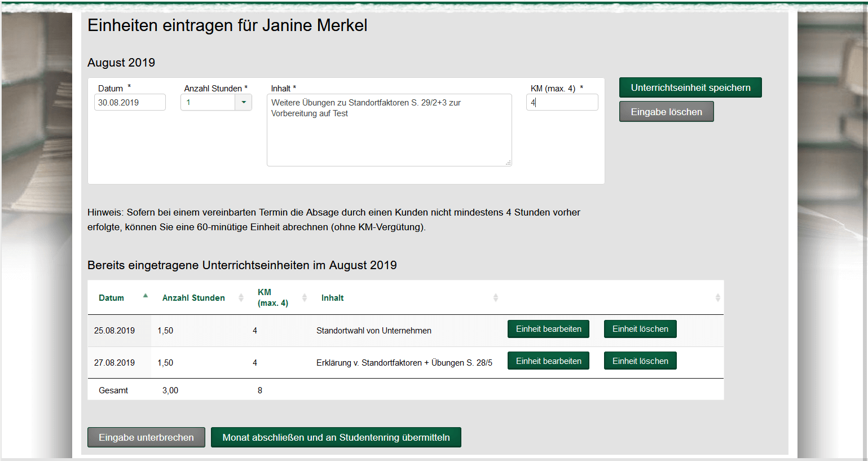Viewport: 868px width, 461px height.
Task: Submit month via Monat abschließen button
Action: pos(336,437)
